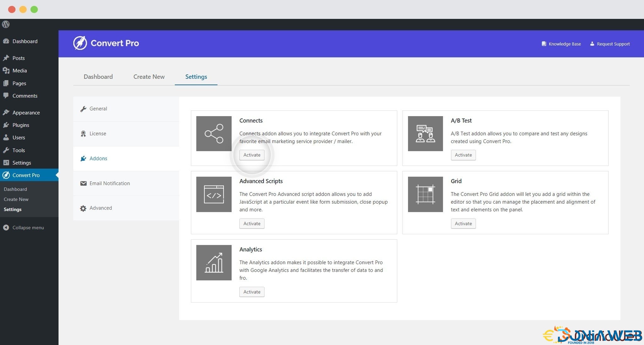This screenshot has height=345, width=644.
Task: Click the License badge icon
Action: 83,134
